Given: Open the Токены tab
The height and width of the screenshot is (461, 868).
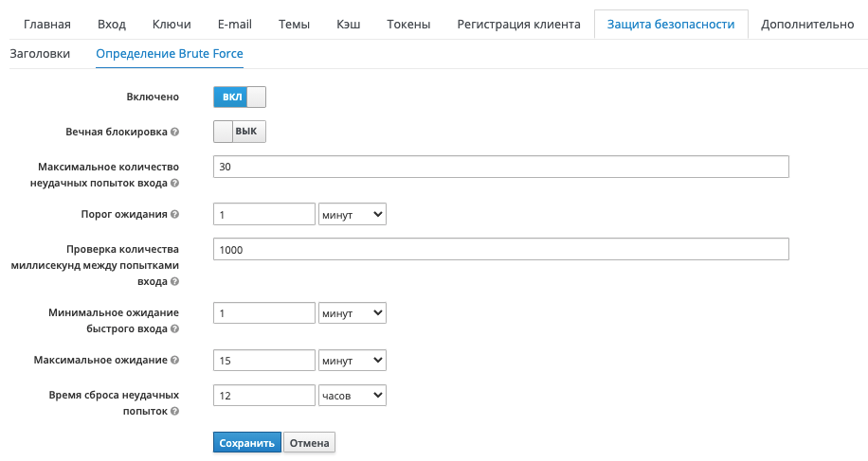Looking at the screenshot, I should pyautogui.click(x=409, y=24).
